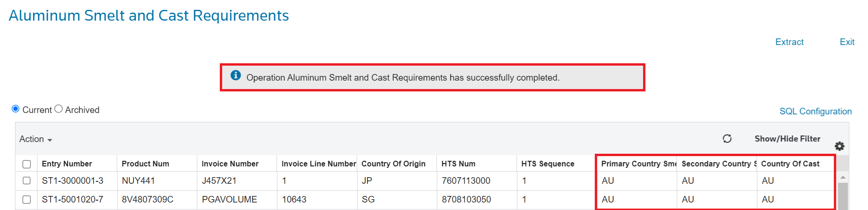Click the Country Of Cast column header
Image resolution: width=868 pixels, height=210 pixels.
pos(790,164)
